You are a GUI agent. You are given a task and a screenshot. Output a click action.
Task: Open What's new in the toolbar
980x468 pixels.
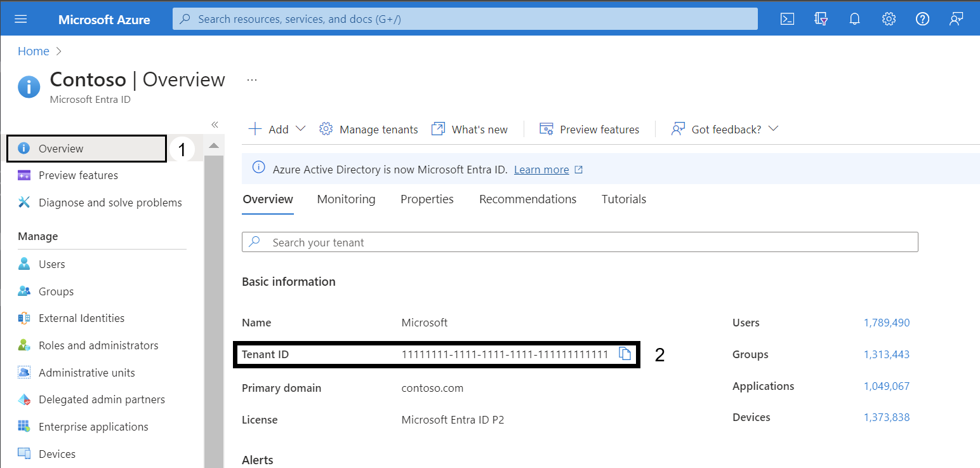point(469,130)
